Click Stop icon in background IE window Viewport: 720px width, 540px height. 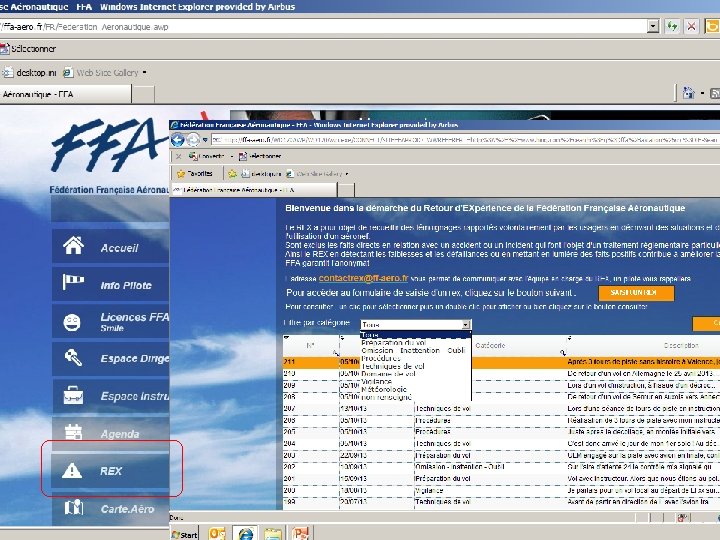(691, 27)
